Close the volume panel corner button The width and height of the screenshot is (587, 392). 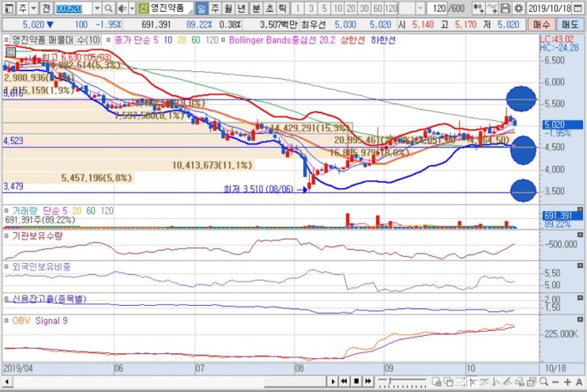[x=580, y=209]
